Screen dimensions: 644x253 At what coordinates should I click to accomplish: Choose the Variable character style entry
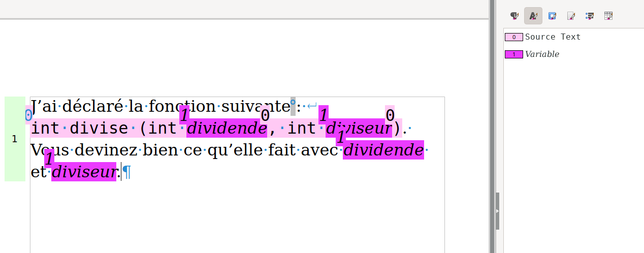(x=542, y=54)
